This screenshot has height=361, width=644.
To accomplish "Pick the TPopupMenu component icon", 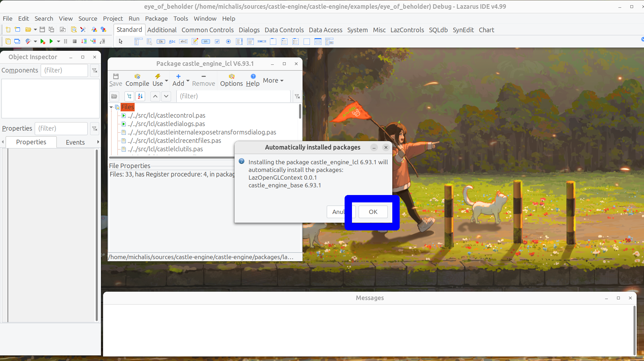I will (149, 41).
